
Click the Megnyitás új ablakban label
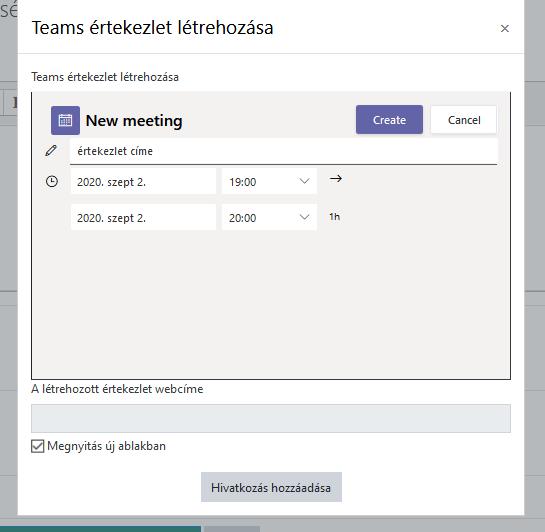pos(106,446)
